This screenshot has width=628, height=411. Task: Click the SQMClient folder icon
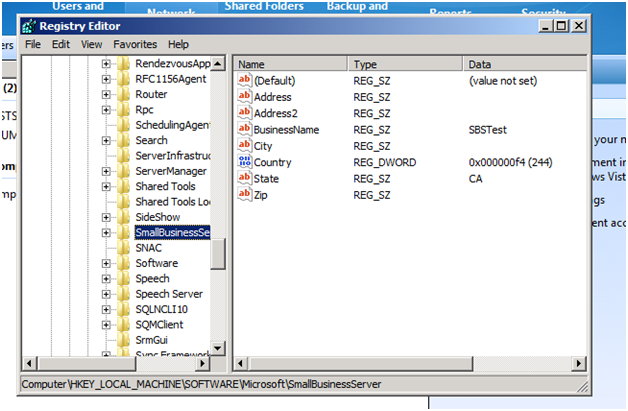coord(124,324)
